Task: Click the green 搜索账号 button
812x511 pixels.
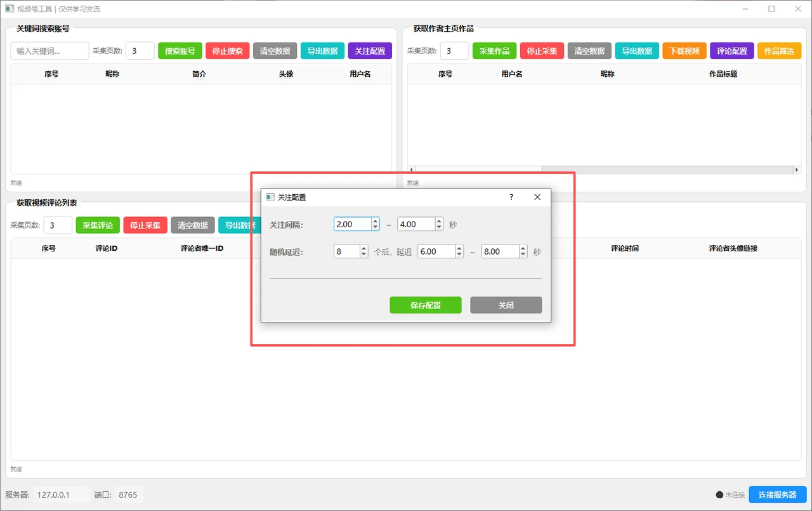Action: [180, 51]
